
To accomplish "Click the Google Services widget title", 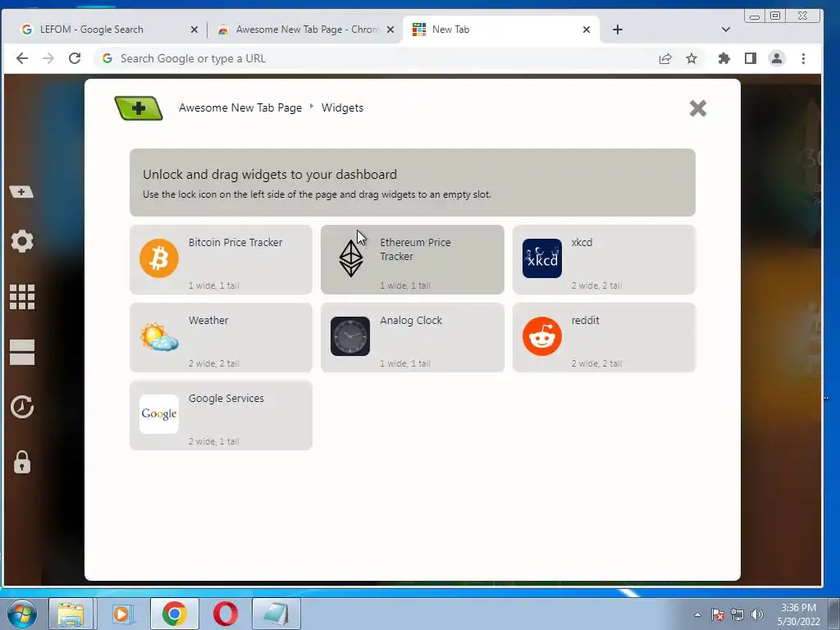I will pyautogui.click(x=226, y=398).
